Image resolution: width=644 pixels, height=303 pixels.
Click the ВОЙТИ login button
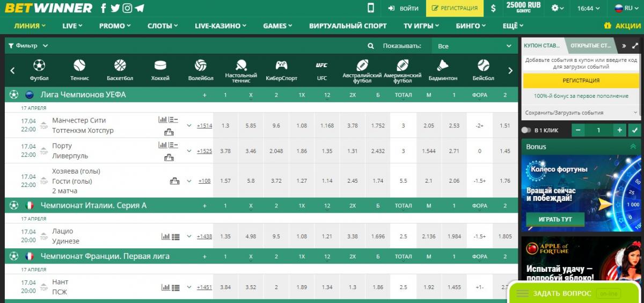point(404,8)
